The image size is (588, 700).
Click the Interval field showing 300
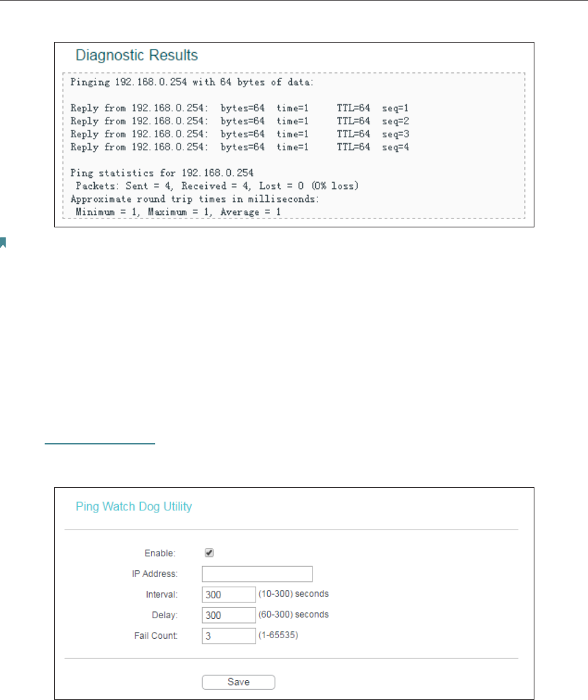coord(229,595)
